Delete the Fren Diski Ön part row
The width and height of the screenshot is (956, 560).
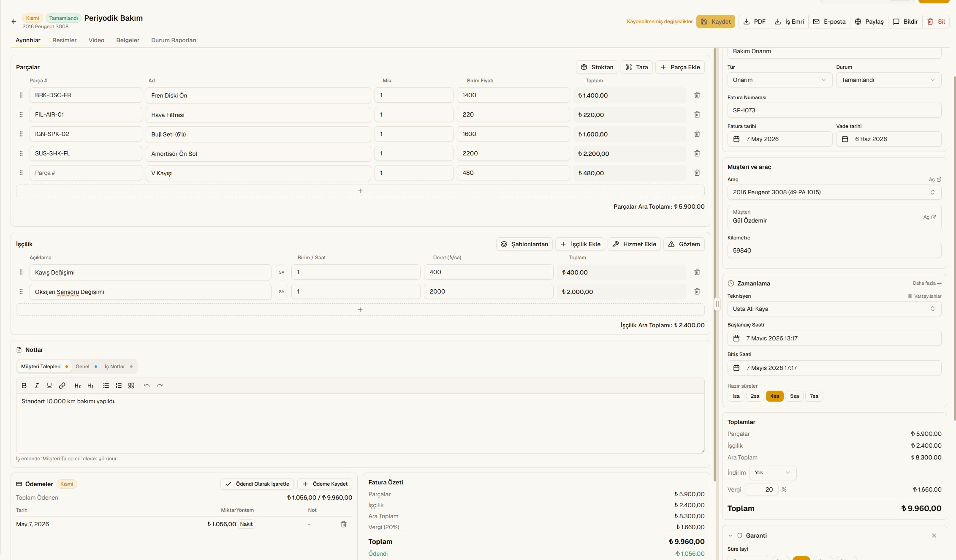(697, 95)
